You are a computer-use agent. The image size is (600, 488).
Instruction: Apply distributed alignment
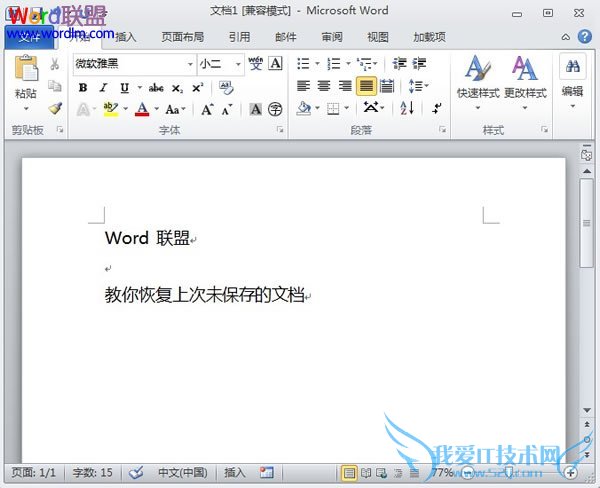coord(387,86)
